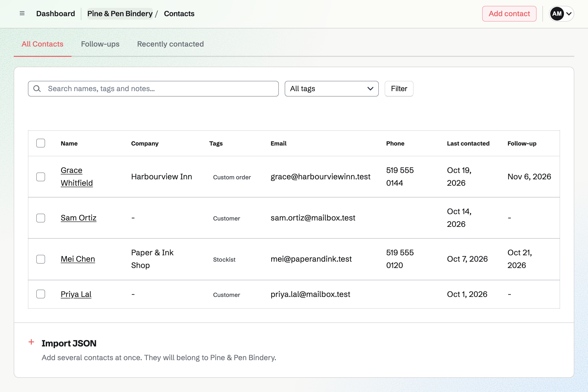Screen dimensions: 588x392
Task: Check the Priya Lal row checkbox
Action: pyautogui.click(x=40, y=294)
